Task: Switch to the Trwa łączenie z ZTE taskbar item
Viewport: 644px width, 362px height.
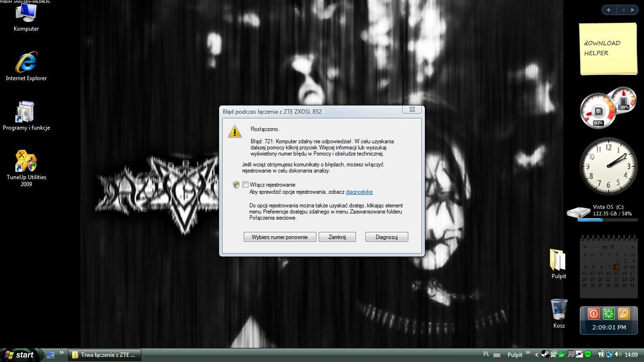Action: pyautogui.click(x=104, y=355)
